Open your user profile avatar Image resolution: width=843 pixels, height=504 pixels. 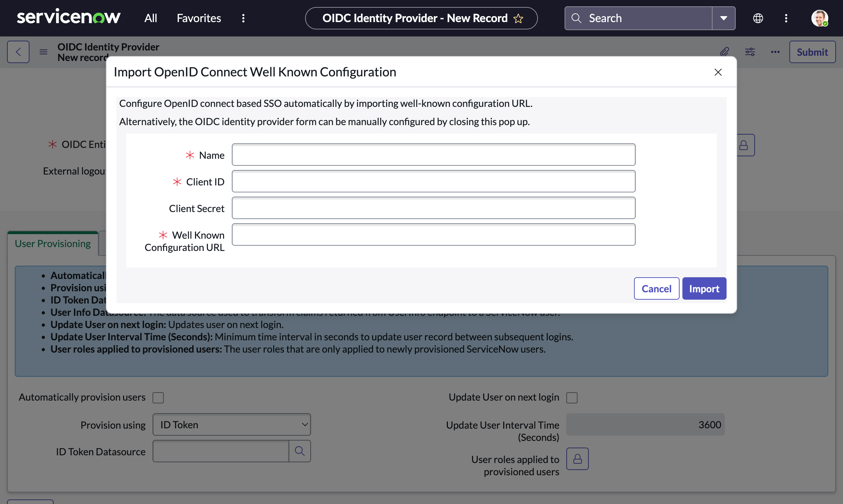[x=820, y=18]
